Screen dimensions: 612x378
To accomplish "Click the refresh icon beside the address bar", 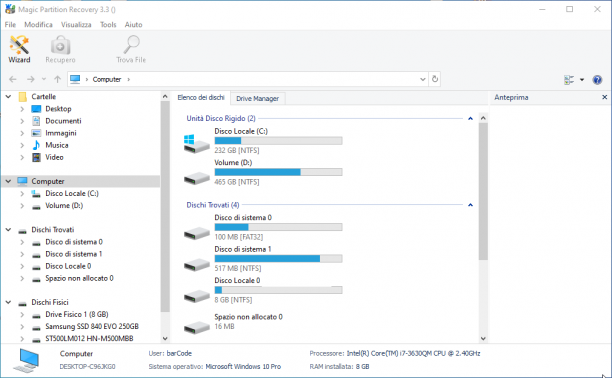I will 435,79.
